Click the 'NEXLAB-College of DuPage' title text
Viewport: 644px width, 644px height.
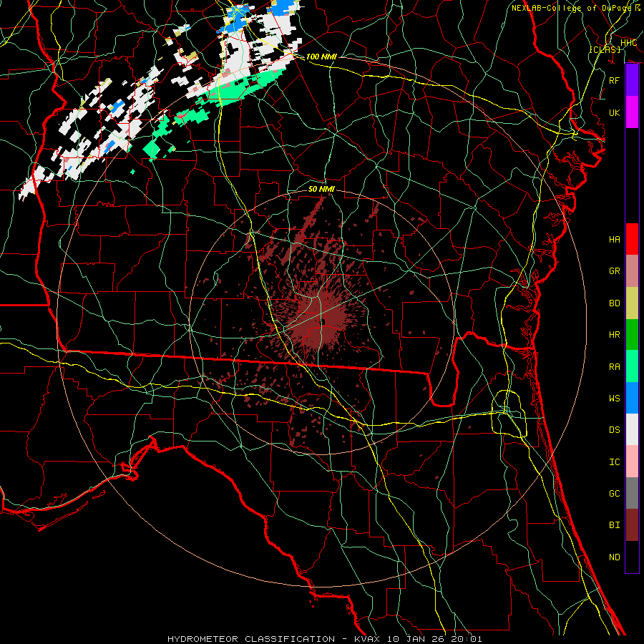(571, 8)
